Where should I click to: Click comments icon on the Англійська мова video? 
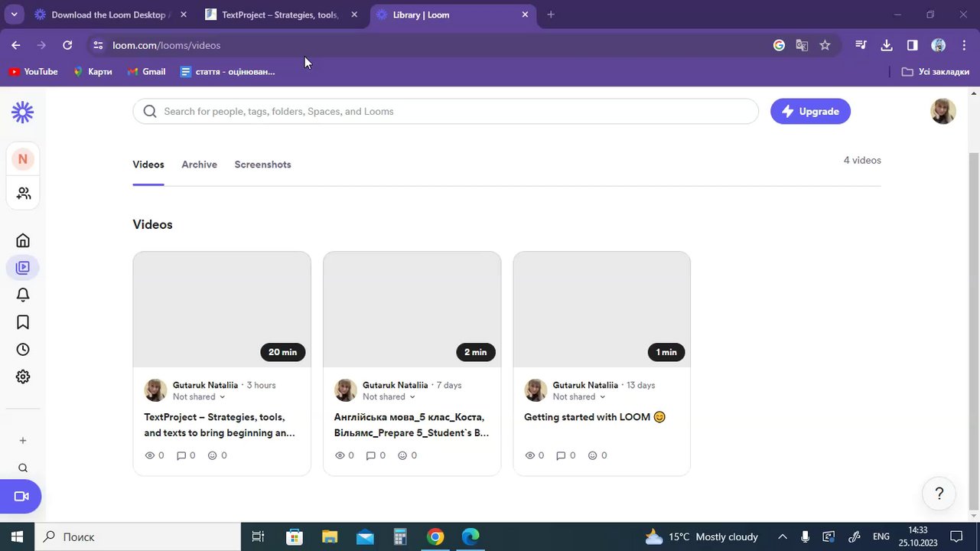tap(371, 455)
